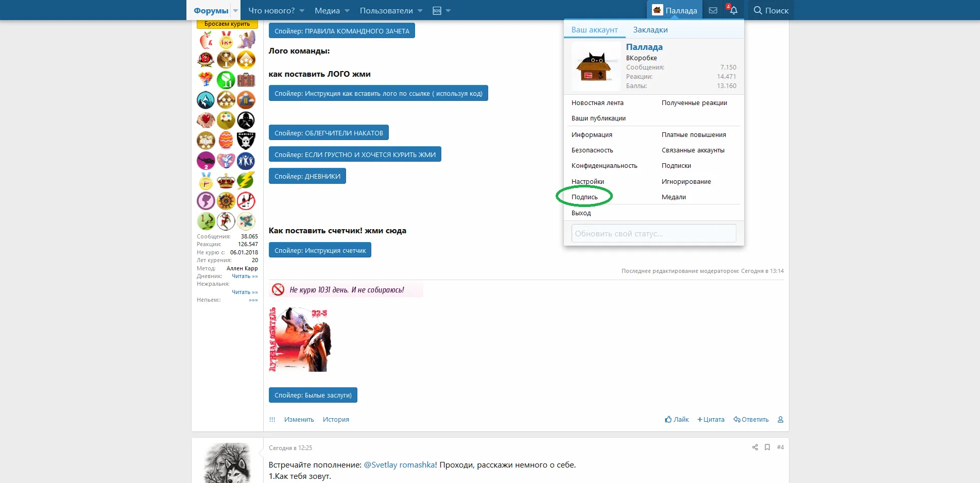Expand spoiler Былые заслуги
Viewport: 980px width, 483px height.
tap(313, 395)
